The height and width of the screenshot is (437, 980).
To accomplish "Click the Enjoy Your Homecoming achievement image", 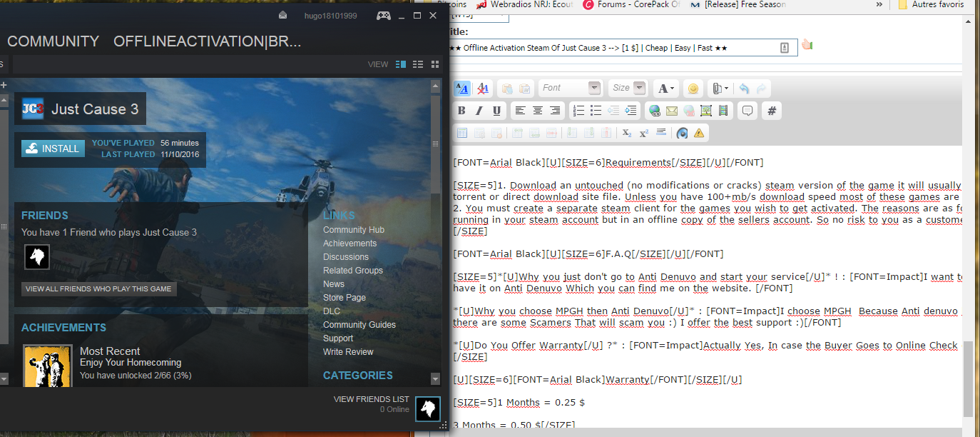I will [47, 366].
